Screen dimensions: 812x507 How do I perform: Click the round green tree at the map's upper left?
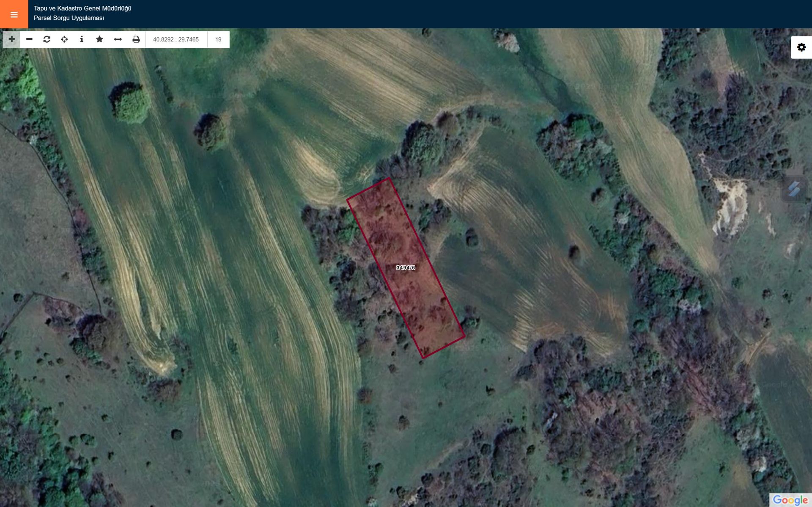click(130, 103)
